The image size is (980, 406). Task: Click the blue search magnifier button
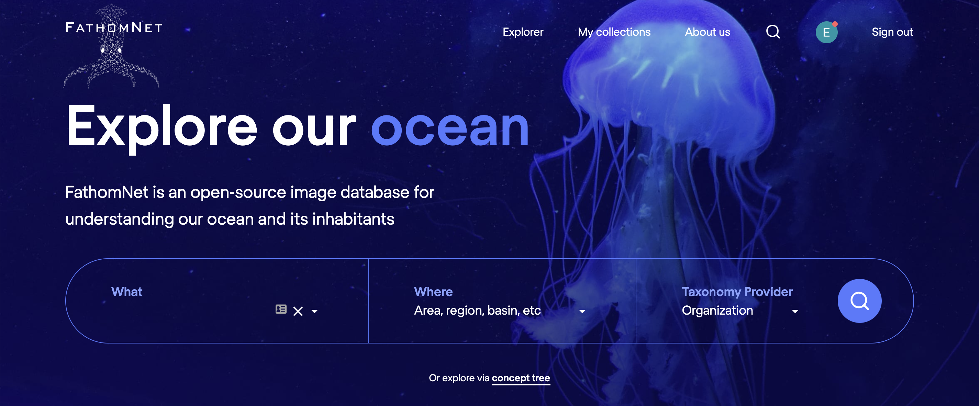tap(858, 302)
